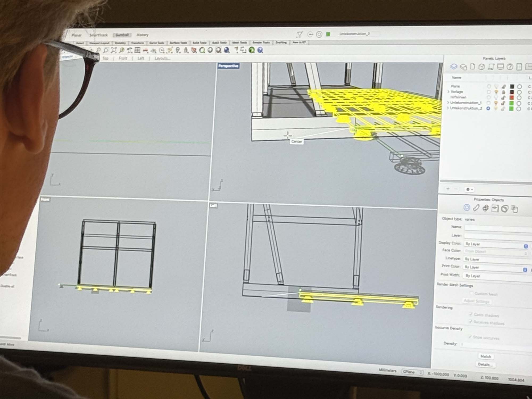Expand the Vorlage layer tree

pyautogui.click(x=448, y=92)
